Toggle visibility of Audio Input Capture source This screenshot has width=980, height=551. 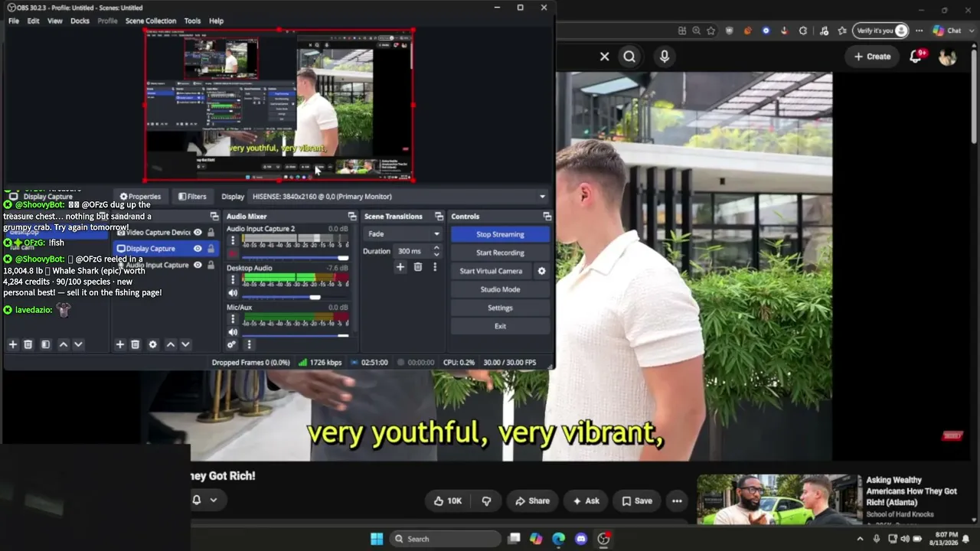(x=198, y=265)
